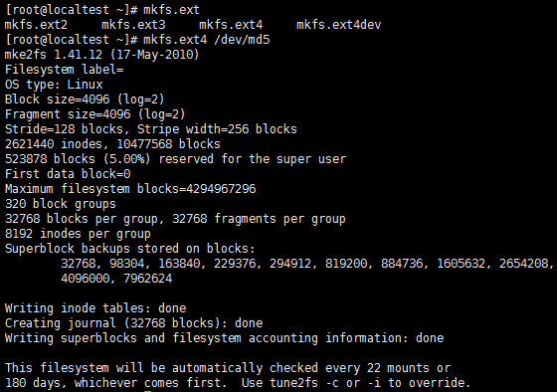
Task: Click the Creating journal done line
Action: pos(133,323)
